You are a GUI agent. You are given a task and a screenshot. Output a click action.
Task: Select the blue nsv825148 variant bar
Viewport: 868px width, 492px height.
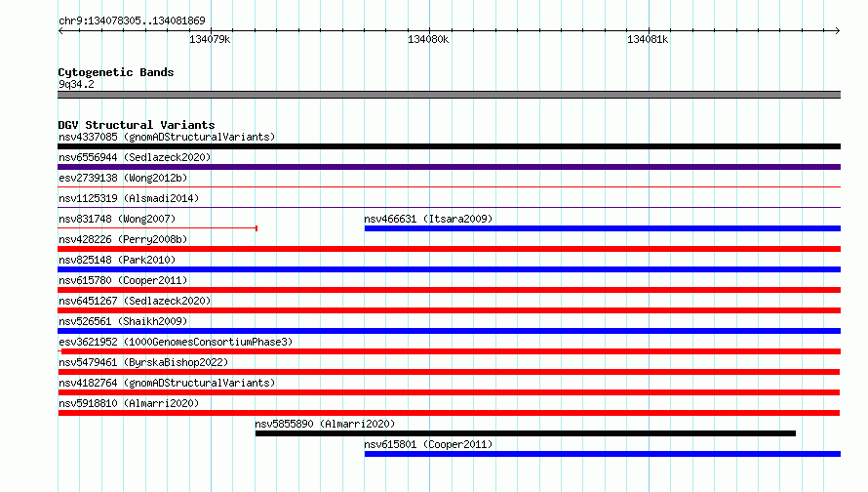449,269
